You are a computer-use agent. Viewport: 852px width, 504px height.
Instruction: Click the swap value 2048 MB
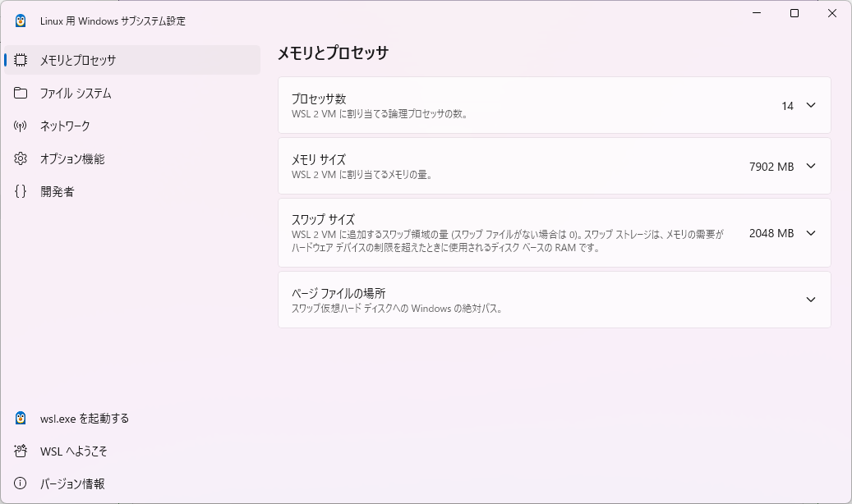771,233
